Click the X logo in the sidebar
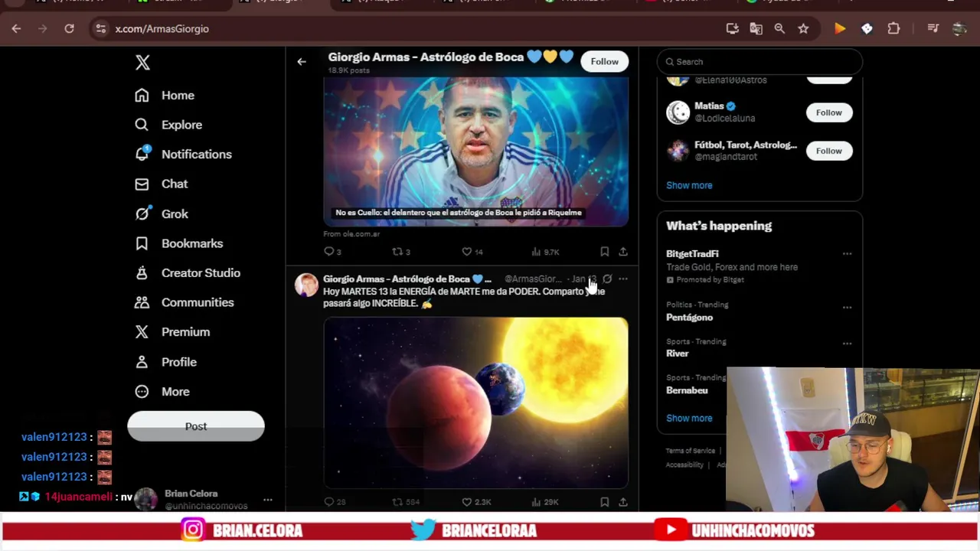 142,62
